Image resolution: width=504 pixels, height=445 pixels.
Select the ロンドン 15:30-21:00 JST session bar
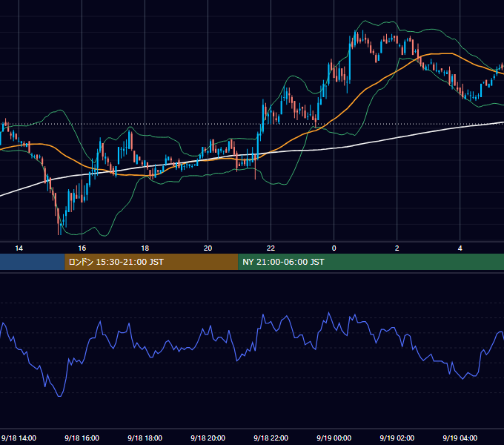[x=151, y=262]
